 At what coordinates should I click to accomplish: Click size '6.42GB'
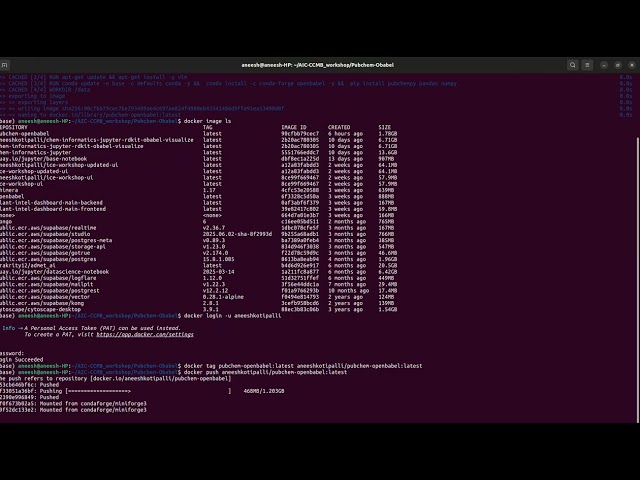tap(388, 272)
